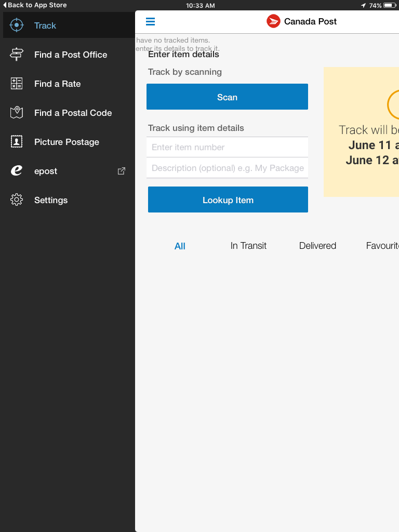Open Find a Post Office signpost icon

tap(17, 55)
